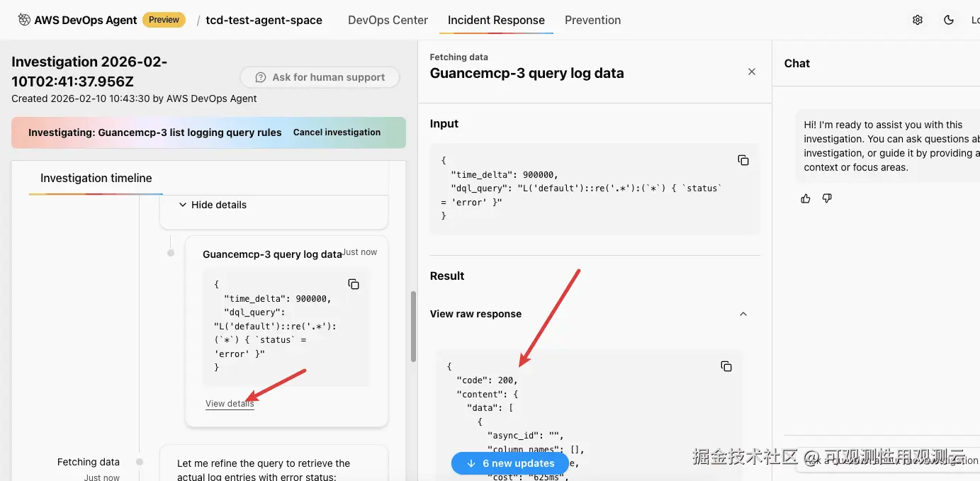This screenshot has height=481, width=980.
Task: Click the Fetching data timeline label
Action: (89, 462)
